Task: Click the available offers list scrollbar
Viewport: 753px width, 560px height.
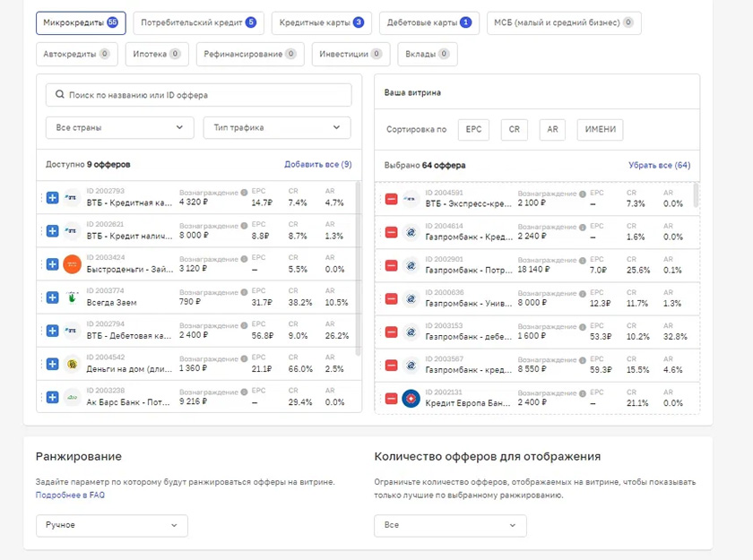Action: pyautogui.click(x=358, y=269)
